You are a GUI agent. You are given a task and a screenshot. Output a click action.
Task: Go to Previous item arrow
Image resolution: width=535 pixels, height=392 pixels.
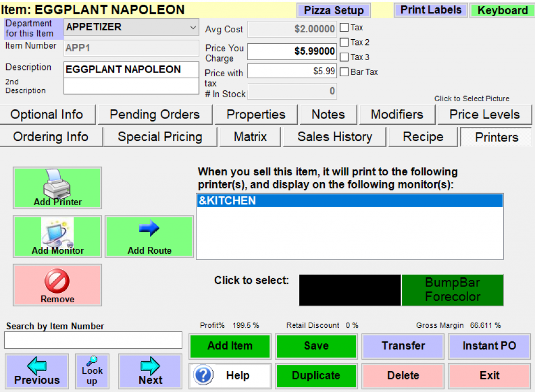coord(37,371)
